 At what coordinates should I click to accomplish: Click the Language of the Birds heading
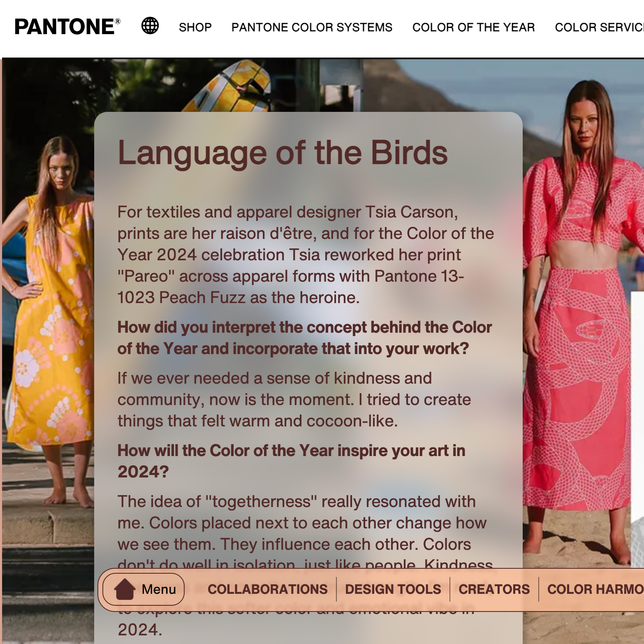coord(283,153)
